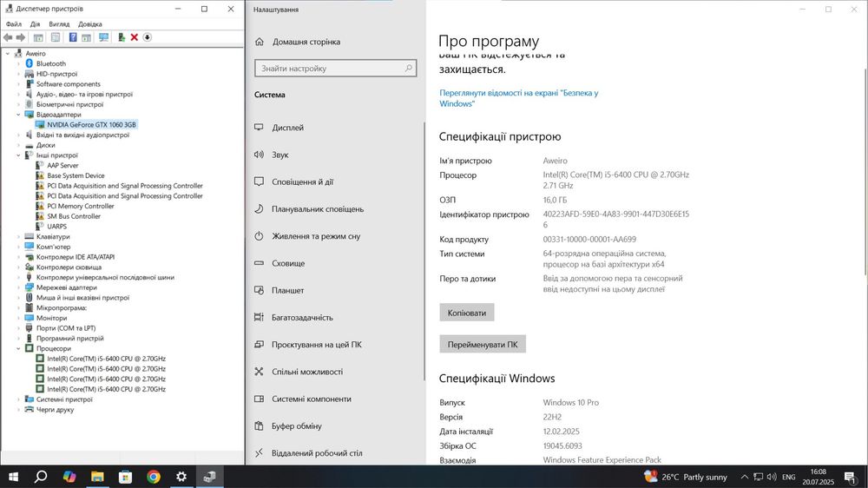Select the Черги друку category
Image resolution: width=868 pixels, height=488 pixels.
[55, 410]
